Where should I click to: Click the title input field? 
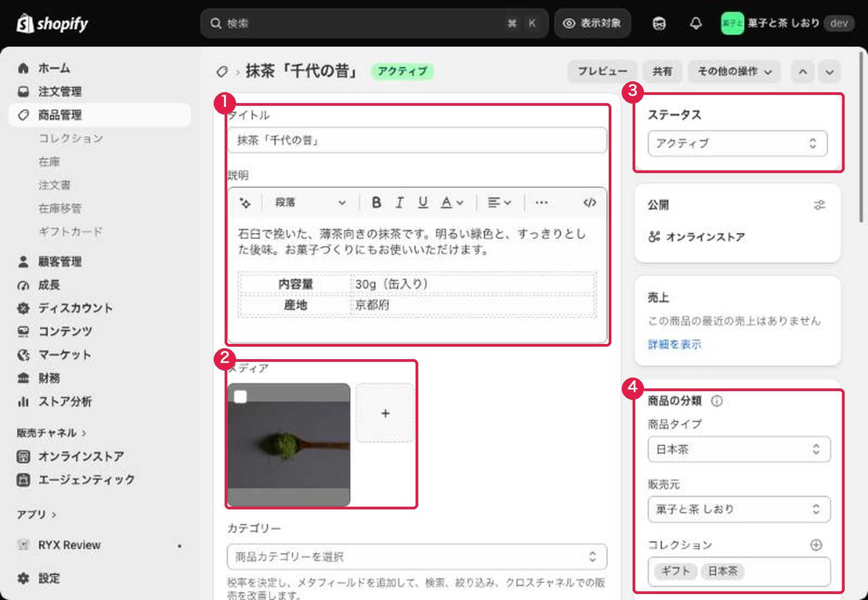click(417, 140)
